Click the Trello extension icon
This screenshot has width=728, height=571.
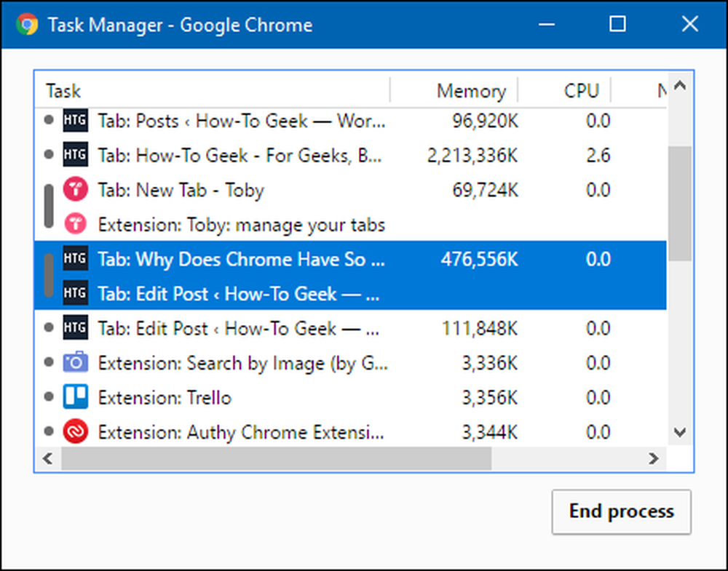click(75, 397)
